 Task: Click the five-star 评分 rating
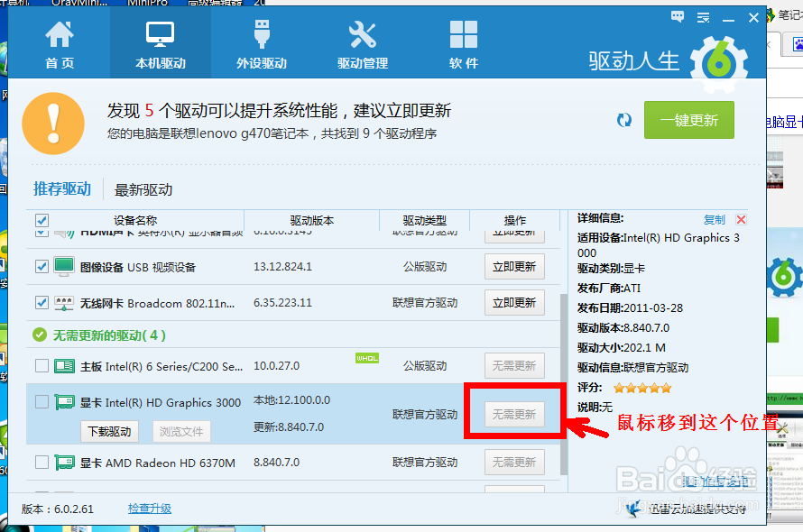[642, 388]
